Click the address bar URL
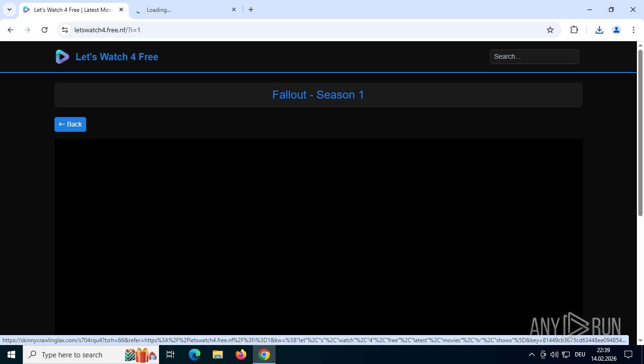Image resolution: width=644 pixels, height=364 pixels. (x=107, y=30)
